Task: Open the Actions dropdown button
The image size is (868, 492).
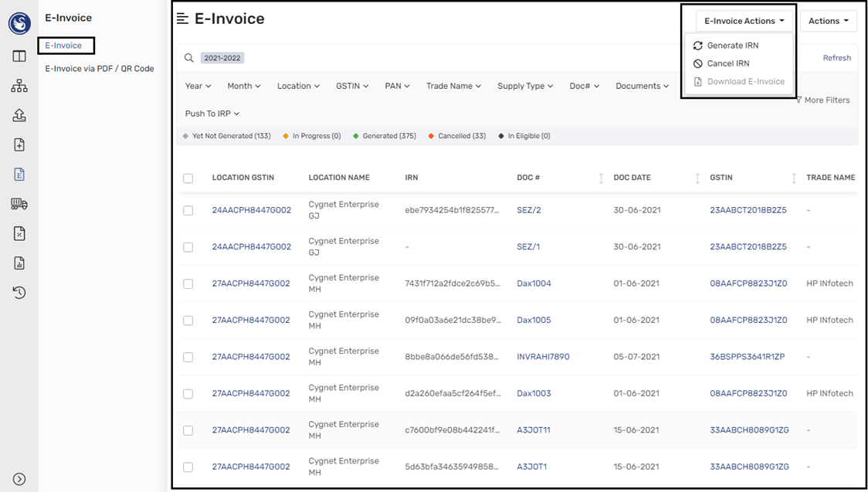Action: (x=828, y=21)
